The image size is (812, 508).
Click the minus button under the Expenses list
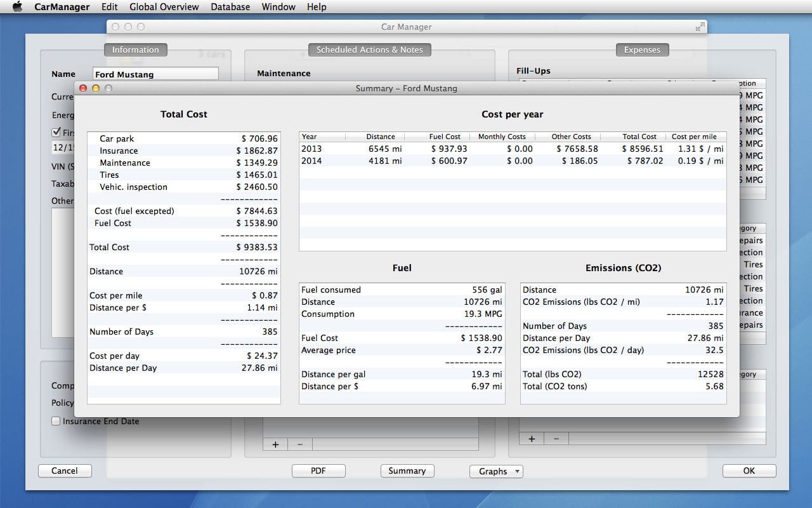point(556,438)
